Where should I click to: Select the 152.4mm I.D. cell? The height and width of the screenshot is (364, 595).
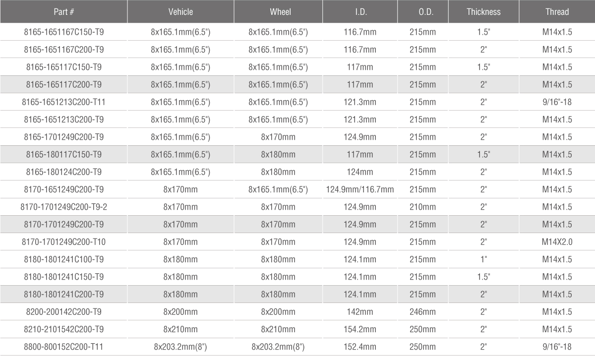(x=360, y=347)
